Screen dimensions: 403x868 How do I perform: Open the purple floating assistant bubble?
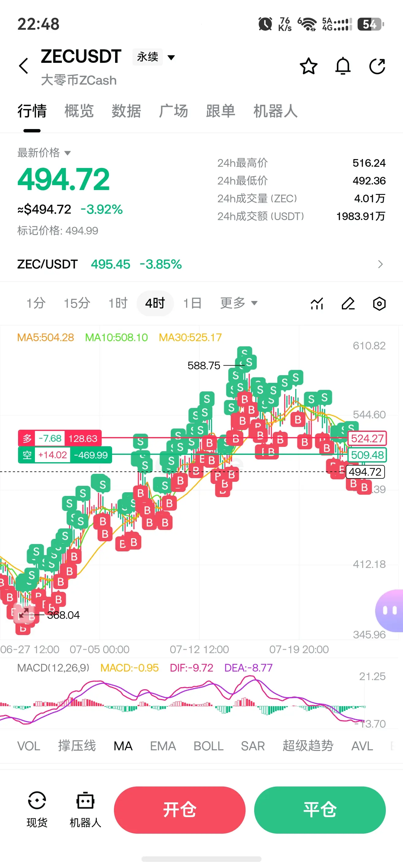coord(390,611)
